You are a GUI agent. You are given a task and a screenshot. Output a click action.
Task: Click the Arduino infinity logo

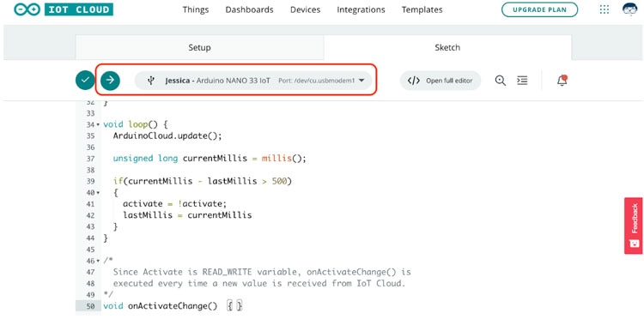pyautogui.click(x=27, y=9)
